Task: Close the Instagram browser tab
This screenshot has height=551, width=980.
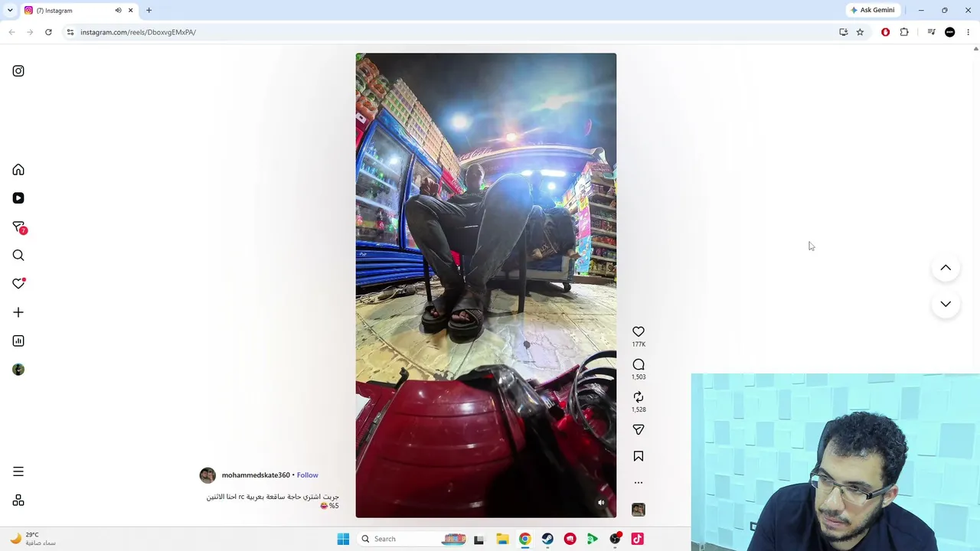Action: point(130,10)
